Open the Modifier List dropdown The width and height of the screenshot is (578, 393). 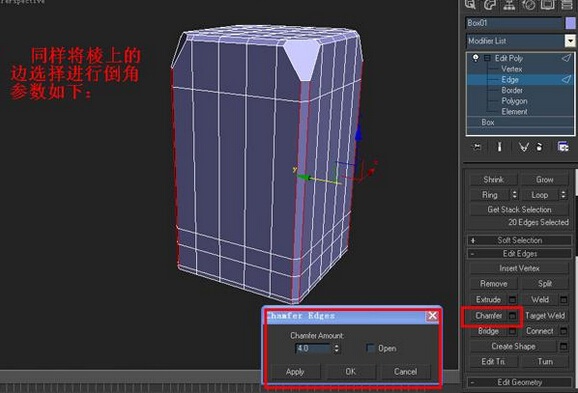point(570,41)
